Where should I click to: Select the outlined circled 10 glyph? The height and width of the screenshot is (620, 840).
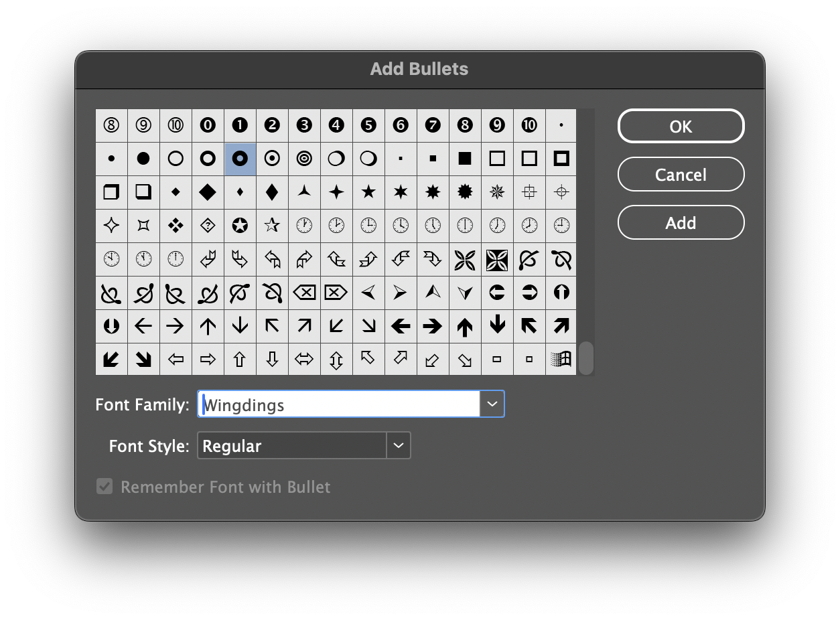tap(176, 125)
